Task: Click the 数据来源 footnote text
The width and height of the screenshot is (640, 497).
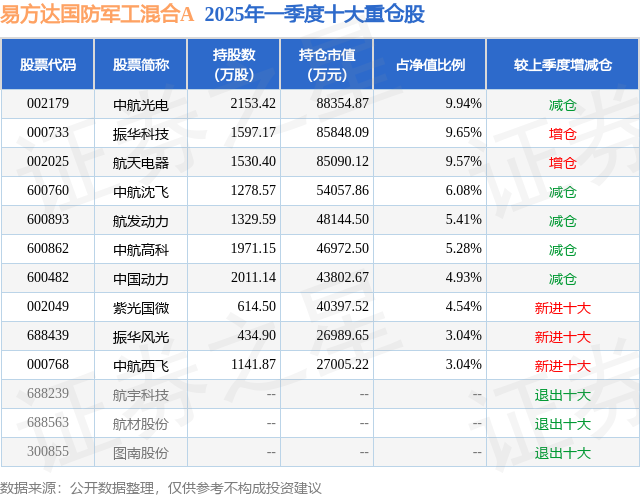Action: (161, 488)
